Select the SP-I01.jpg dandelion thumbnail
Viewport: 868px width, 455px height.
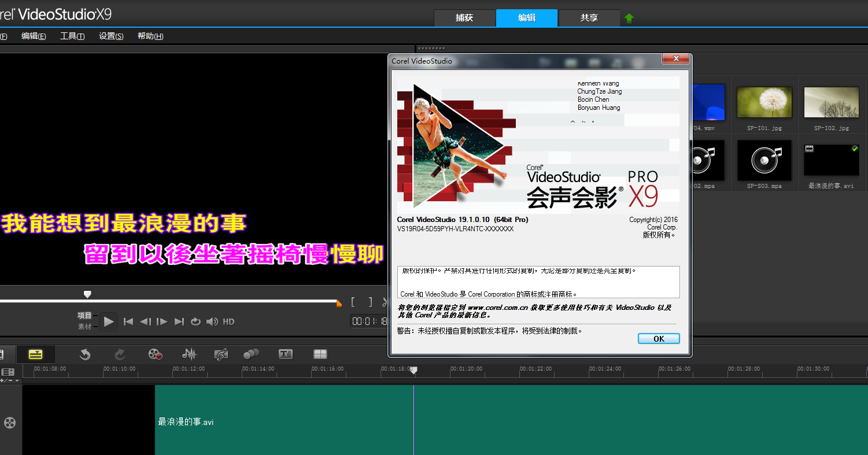(764, 102)
